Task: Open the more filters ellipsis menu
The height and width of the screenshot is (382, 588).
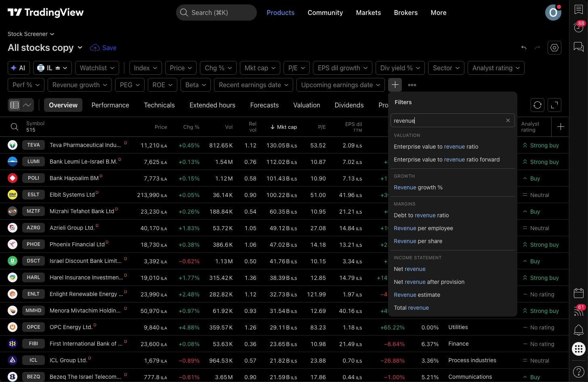Action: pyautogui.click(x=412, y=85)
